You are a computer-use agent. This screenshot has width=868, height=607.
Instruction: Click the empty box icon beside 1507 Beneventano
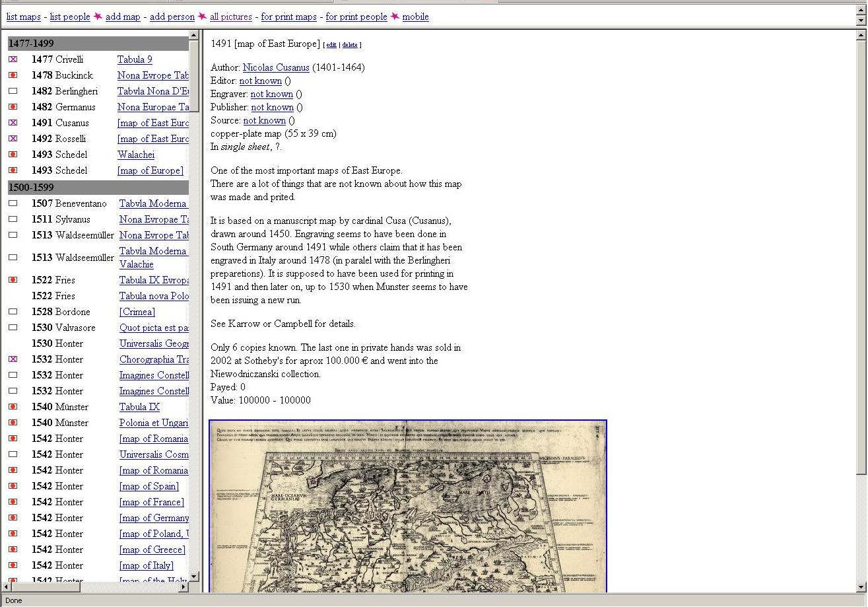coord(13,203)
